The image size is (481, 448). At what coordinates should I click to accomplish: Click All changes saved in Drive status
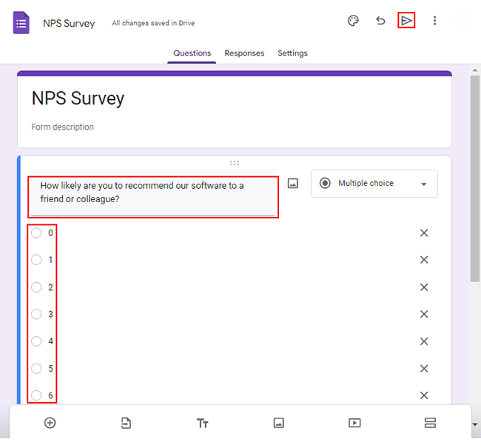click(153, 23)
